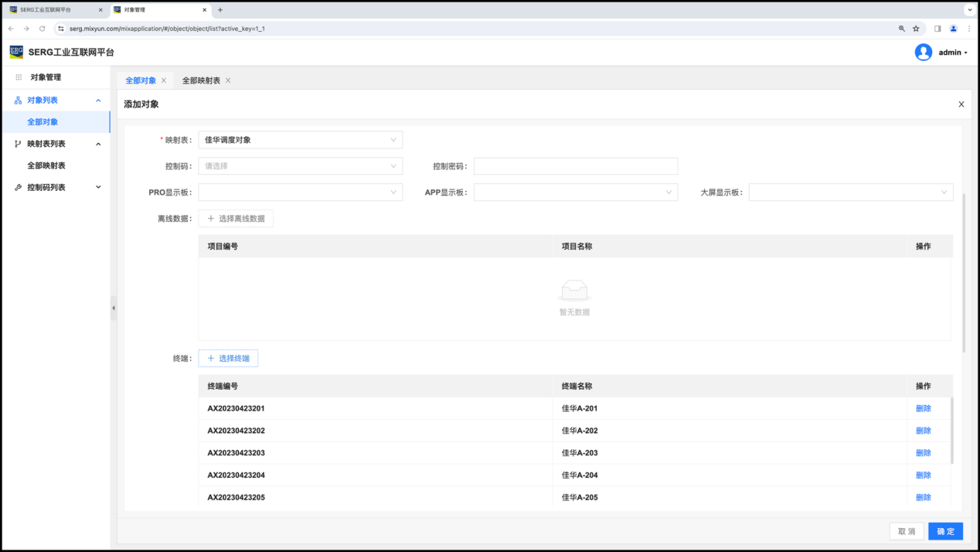Open a new browser tab with the plus icon
This screenshot has height=552, width=980.
220,10
